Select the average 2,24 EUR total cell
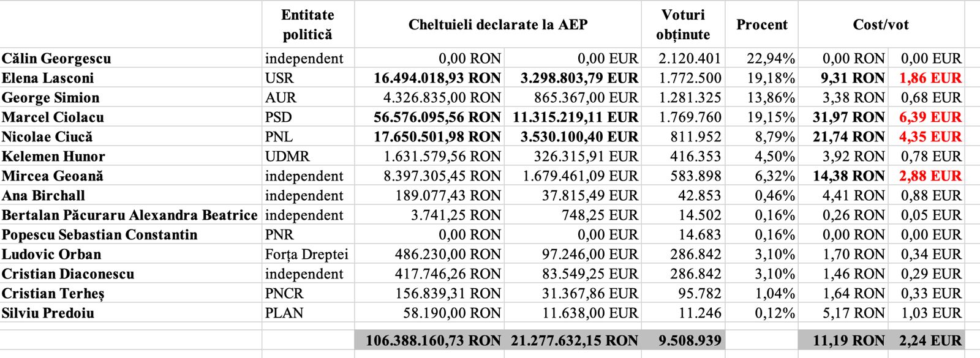The image size is (980, 358). point(930,341)
